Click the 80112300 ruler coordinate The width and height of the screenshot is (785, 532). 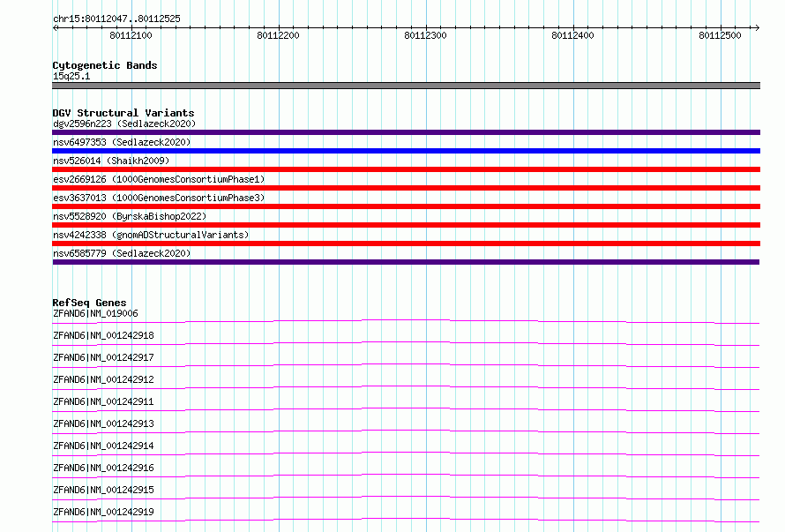[425, 35]
